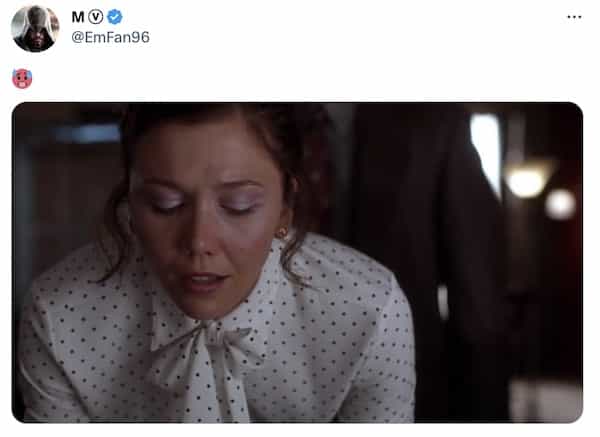Click the gold earring in the media
This screenshot has width=600, height=437.
click(282, 233)
